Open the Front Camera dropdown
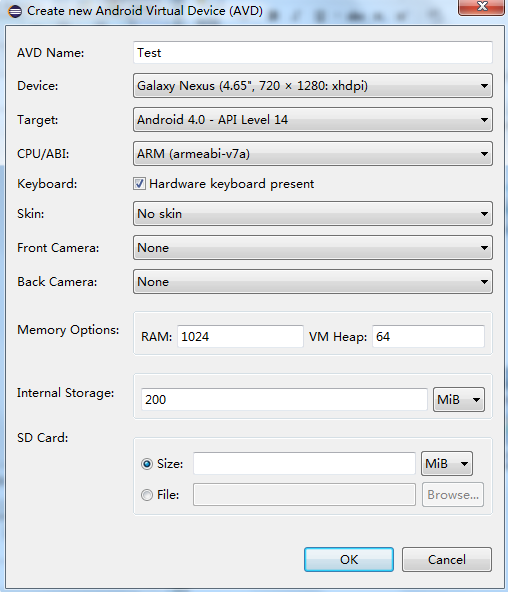This screenshot has width=508, height=592. (x=313, y=248)
